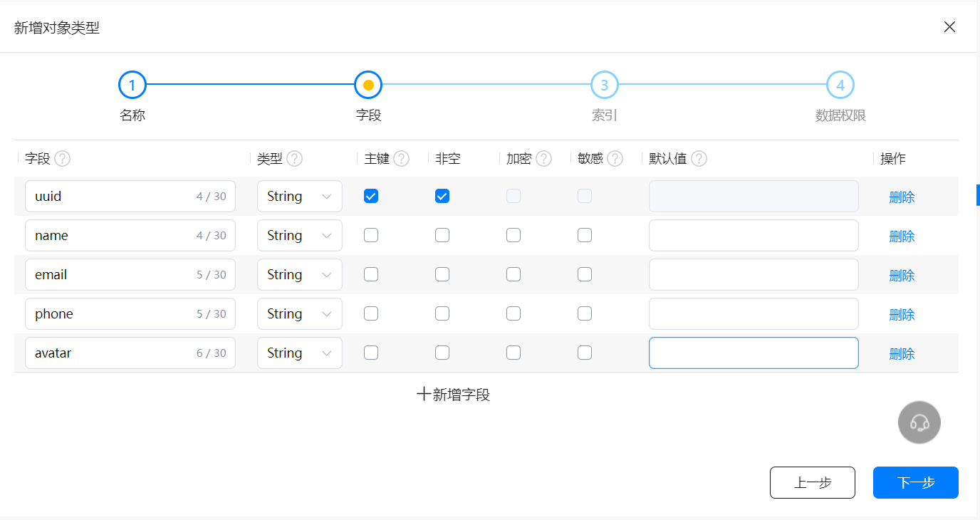
Task: Proceed with 下一步 button
Action: pos(916,482)
